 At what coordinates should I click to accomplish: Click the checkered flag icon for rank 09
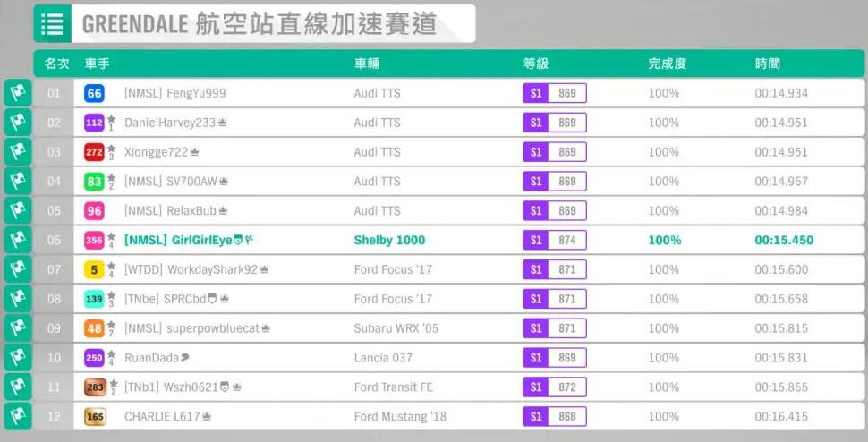coord(18,328)
